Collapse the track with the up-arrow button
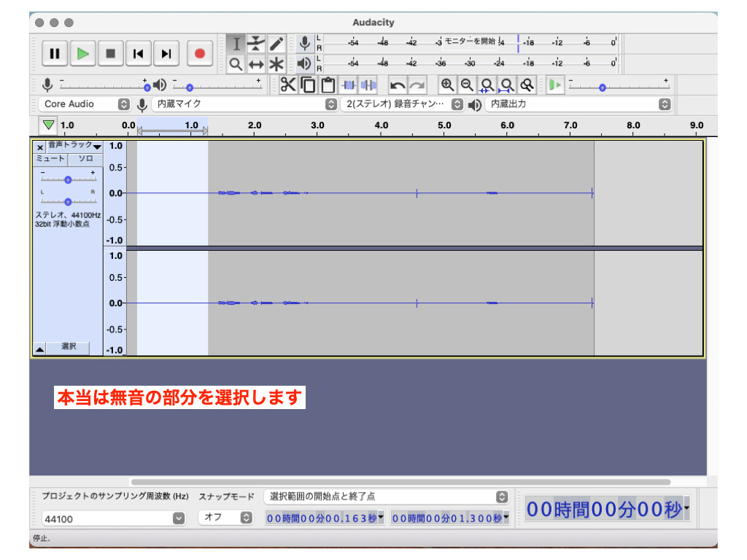This screenshot has width=747, height=560. [40, 349]
